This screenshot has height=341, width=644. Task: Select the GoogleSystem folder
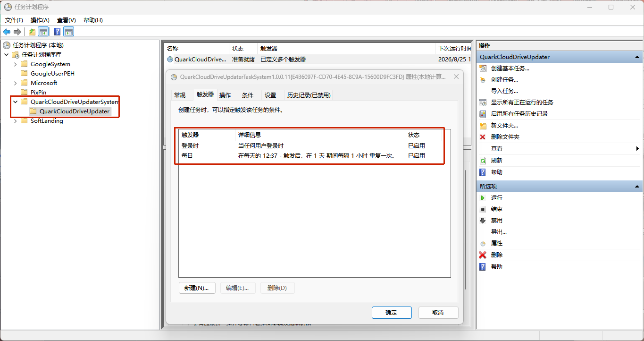(50, 64)
